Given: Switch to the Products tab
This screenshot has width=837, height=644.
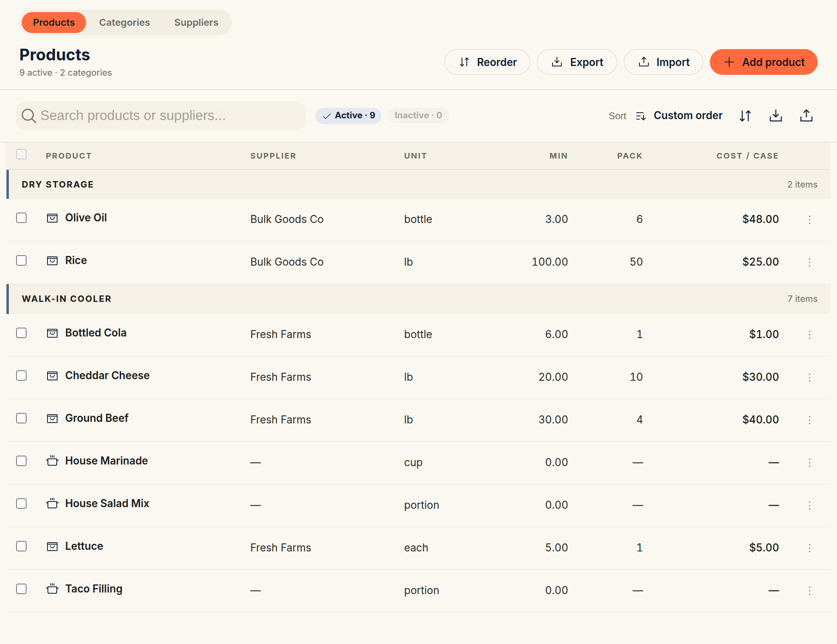Looking at the screenshot, I should point(54,23).
